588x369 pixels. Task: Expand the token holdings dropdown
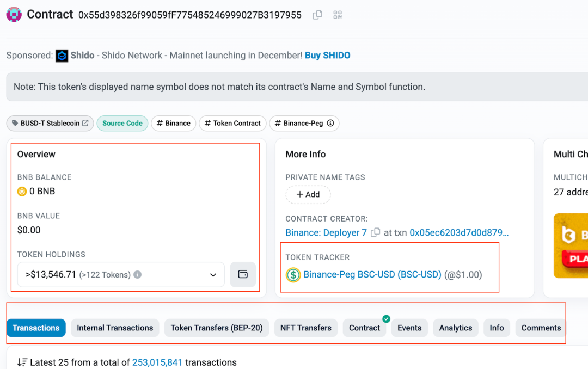121,275
